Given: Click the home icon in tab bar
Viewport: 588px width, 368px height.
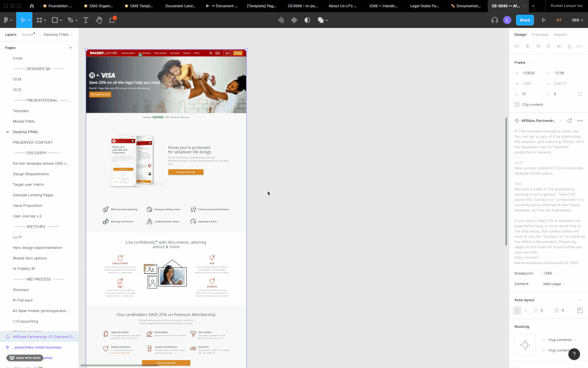Looking at the screenshot, I should pos(32,6).
